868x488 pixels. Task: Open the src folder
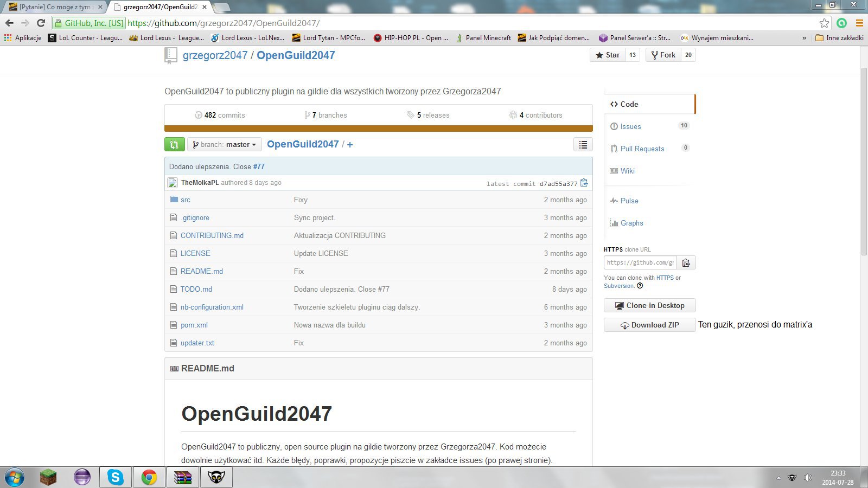[x=186, y=200]
